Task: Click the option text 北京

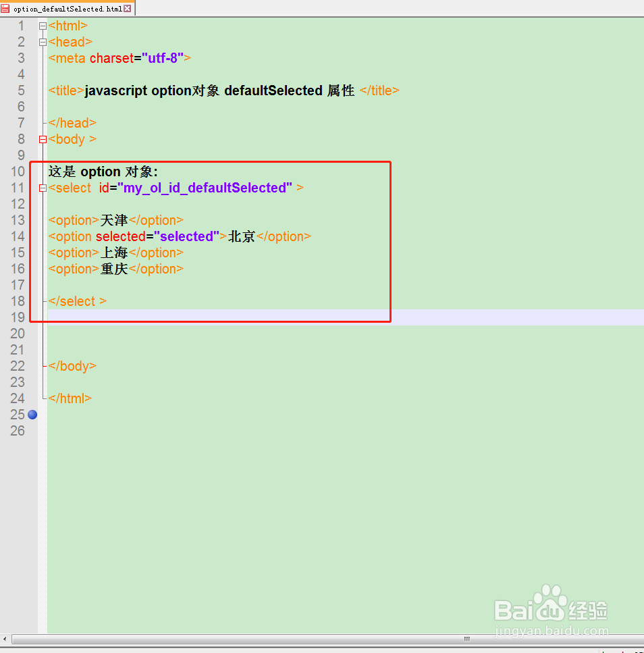Action: click(x=242, y=236)
